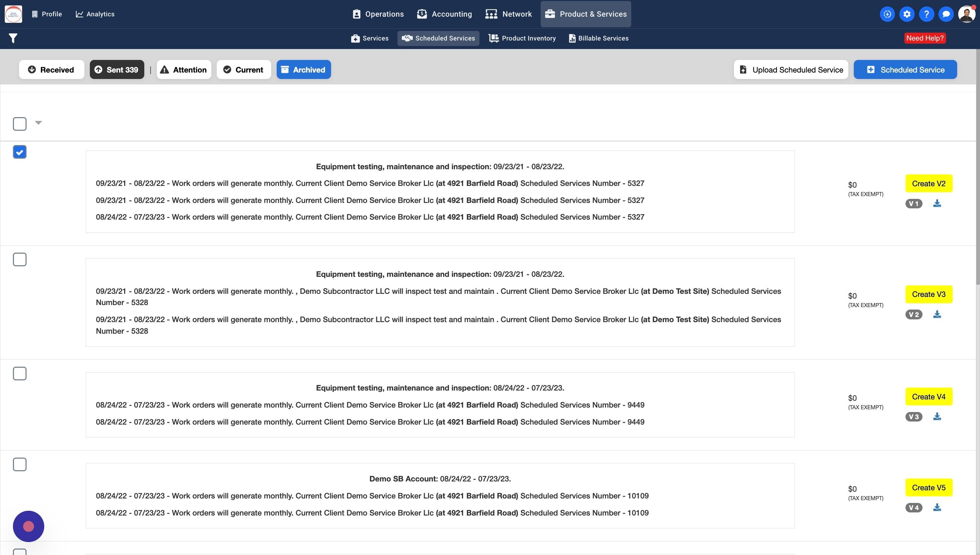Open the filter funnel icon
This screenshot has width=980, height=555.
coord(13,38)
